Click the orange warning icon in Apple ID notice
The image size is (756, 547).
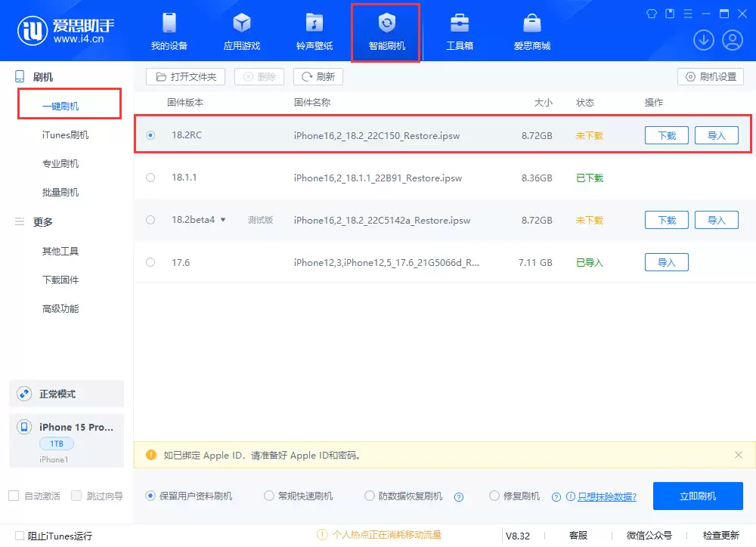[151, 455]
